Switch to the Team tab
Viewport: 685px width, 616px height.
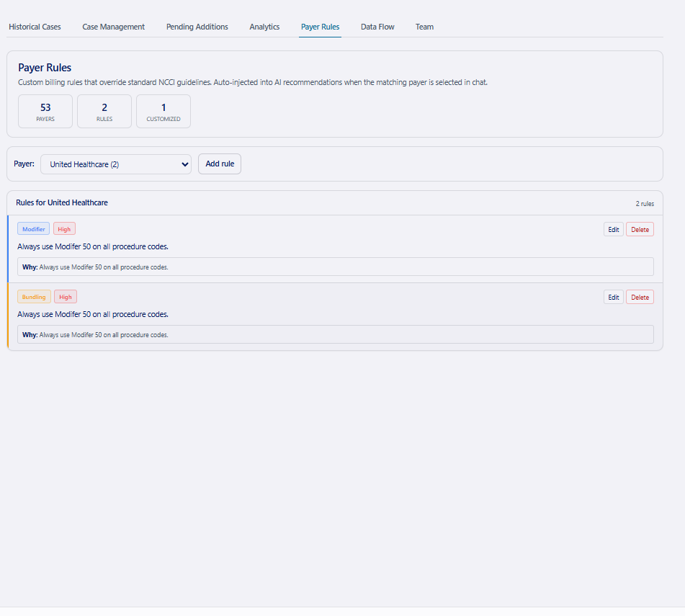pyautogui.click(x=424, y=27)
